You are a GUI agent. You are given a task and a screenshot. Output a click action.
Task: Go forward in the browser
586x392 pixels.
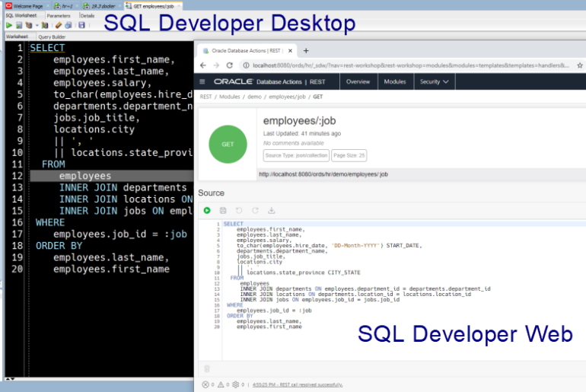click(216, 65)
